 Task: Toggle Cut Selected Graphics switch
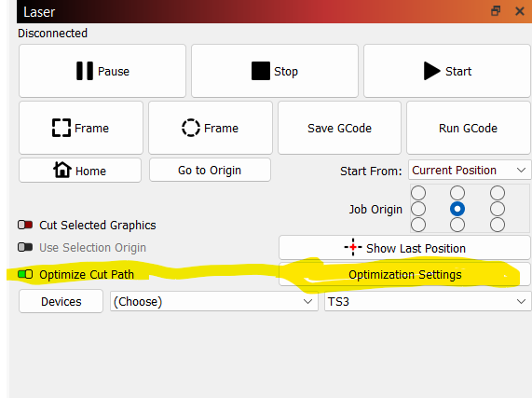(25, 225)
